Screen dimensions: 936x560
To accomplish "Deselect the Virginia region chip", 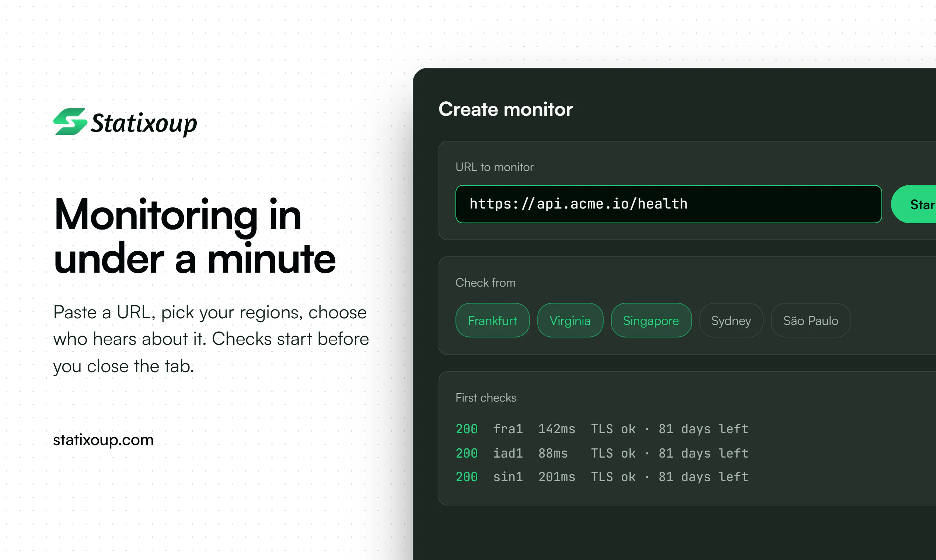I will pyautogui.click(x=570, y=321).
